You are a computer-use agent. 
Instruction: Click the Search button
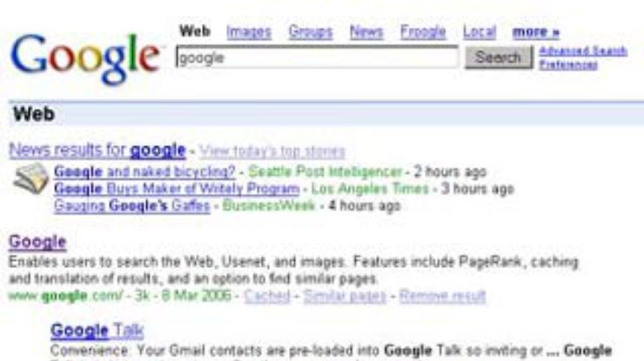tap(499, 57)
